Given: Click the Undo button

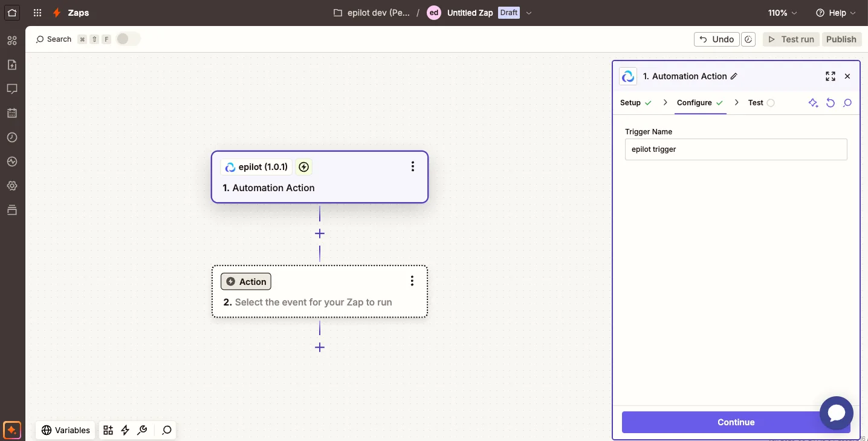Looking at the screenshot, I should (717, 39).
